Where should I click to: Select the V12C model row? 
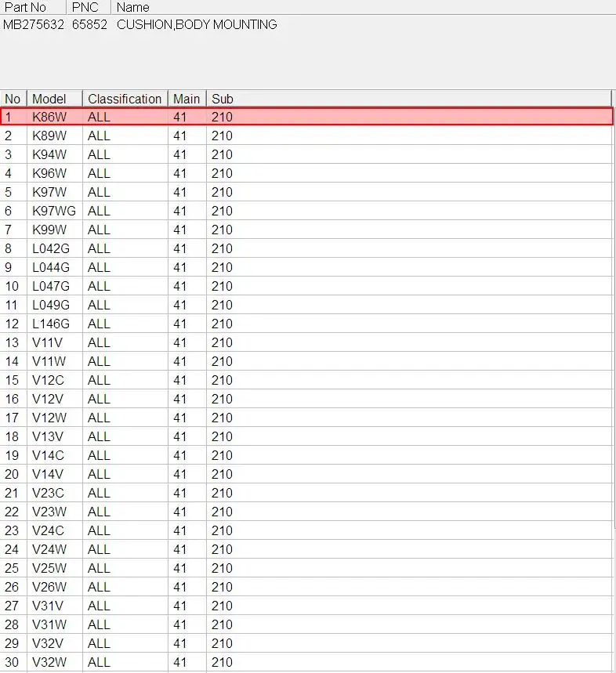pyautogui.click(x=306, y=380)
